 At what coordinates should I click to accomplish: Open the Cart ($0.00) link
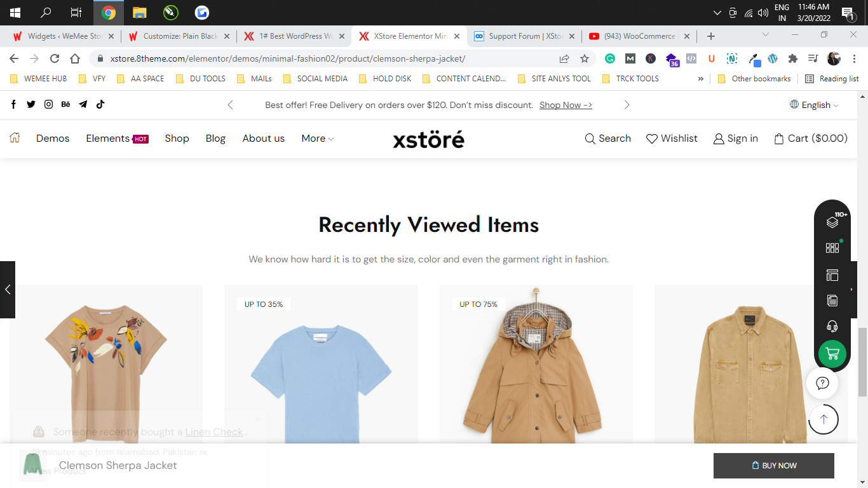point(811,138)
